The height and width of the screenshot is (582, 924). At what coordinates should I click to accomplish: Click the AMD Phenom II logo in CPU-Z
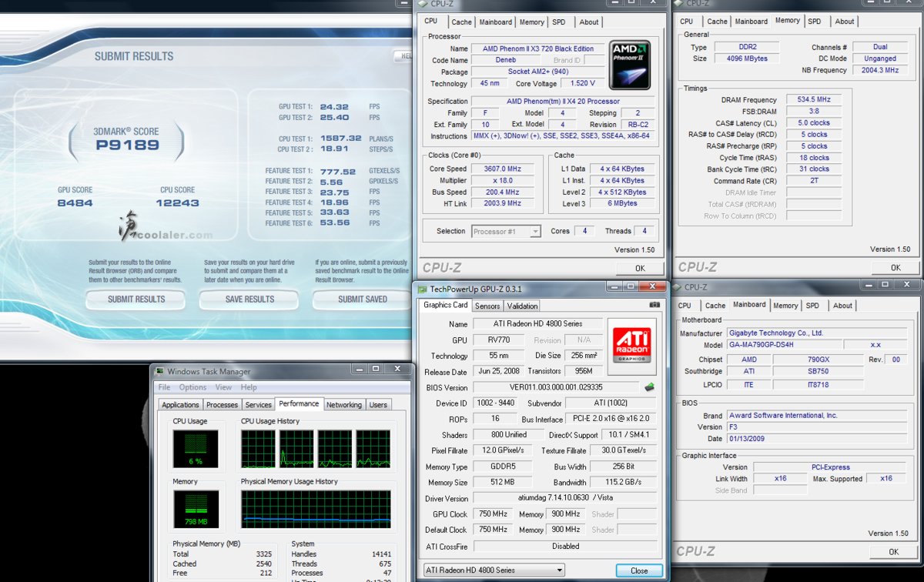[631, 66]
